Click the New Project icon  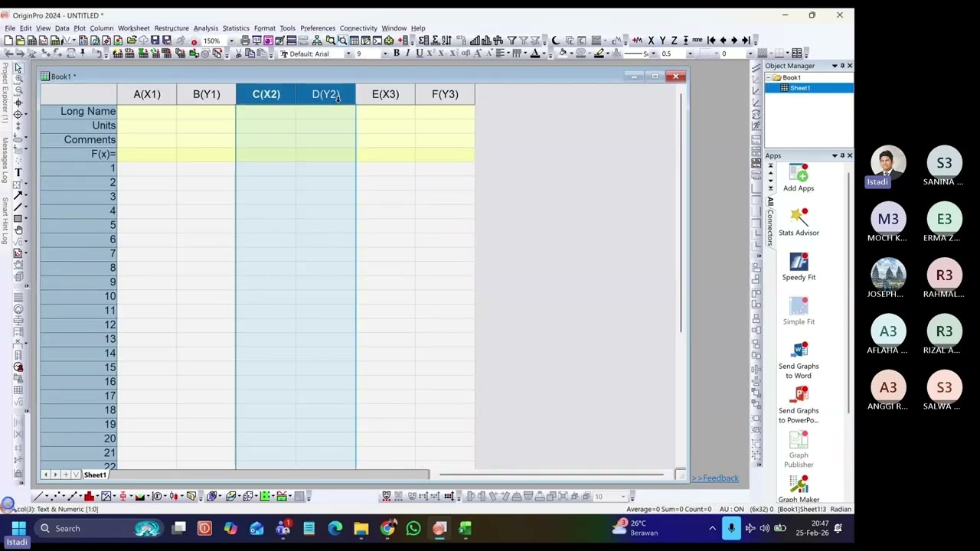click(x=8, y=40)
